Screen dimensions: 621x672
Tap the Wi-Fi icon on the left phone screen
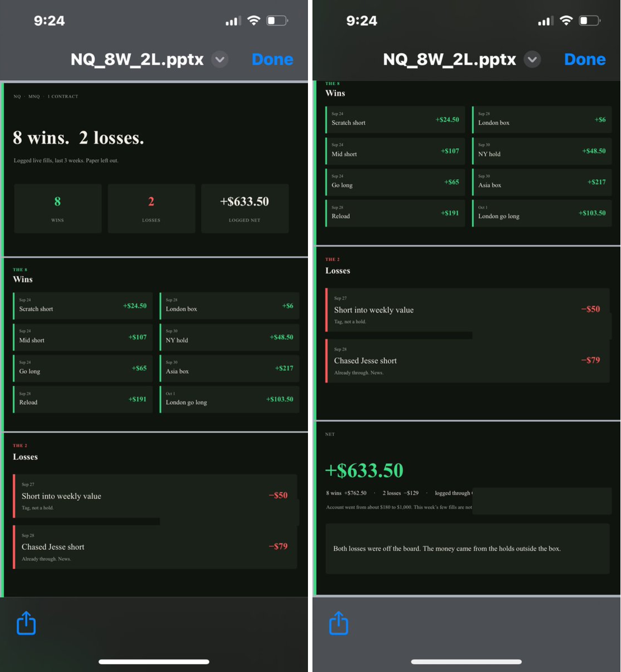tap(254, 21)
